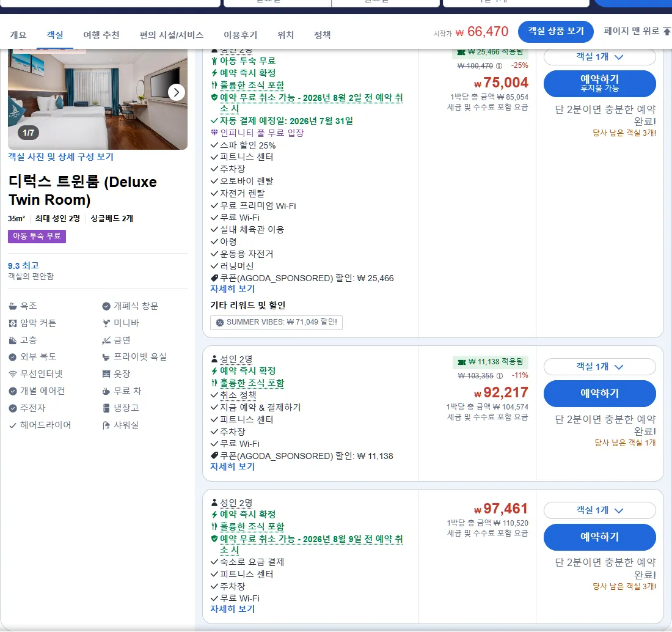Click the coupon icon on ₩25,466 적용됨
Screen dimensions: 672x632
(x=461, y=53)
